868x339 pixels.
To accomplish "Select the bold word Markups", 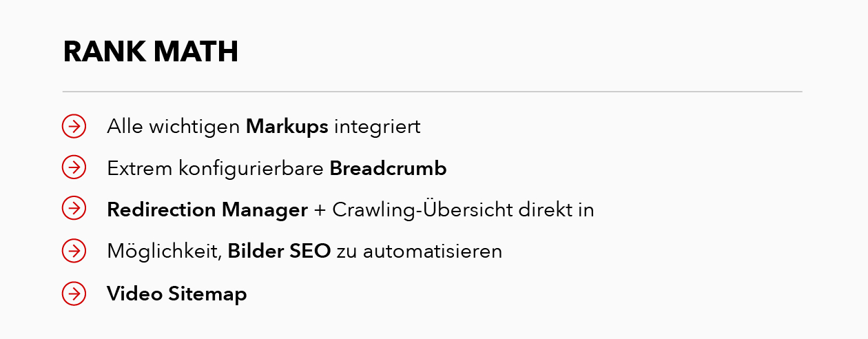I will [287, 127].
